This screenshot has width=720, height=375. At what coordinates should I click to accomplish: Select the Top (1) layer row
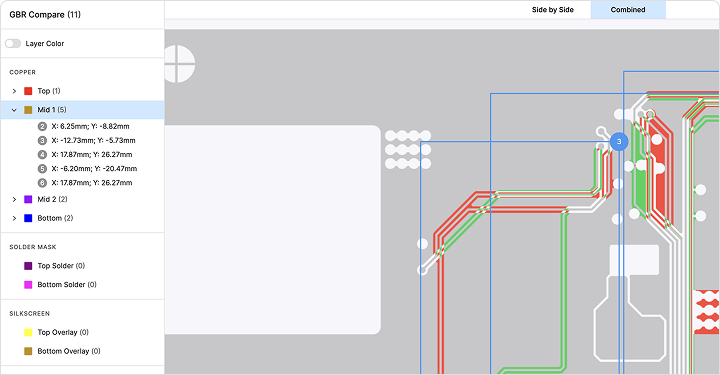(82, 91)
